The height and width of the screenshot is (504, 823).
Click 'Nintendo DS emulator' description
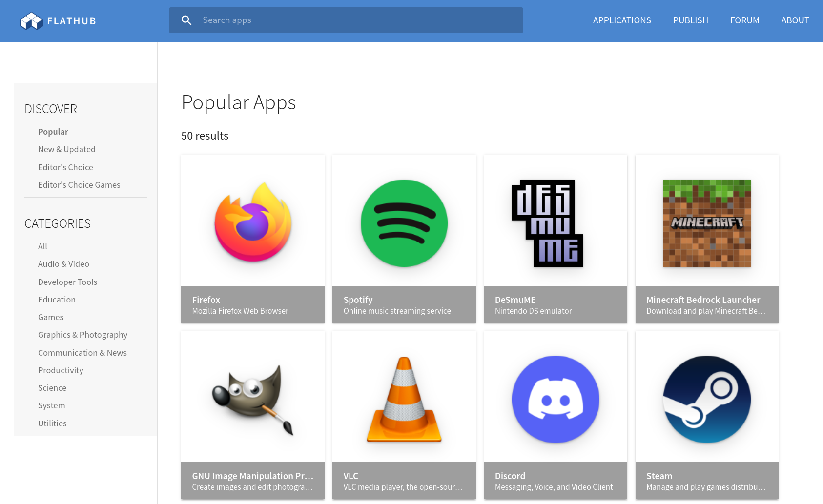coord(533,311)
